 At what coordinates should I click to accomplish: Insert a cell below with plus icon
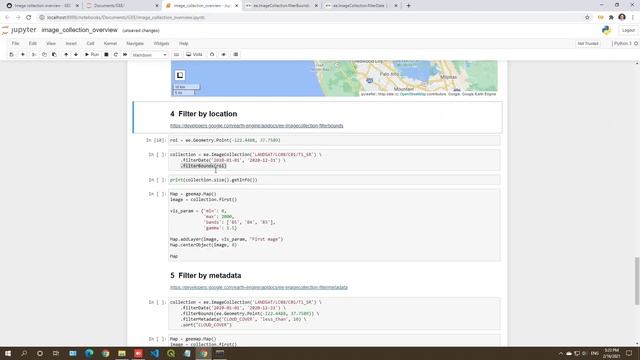(23, 54)
